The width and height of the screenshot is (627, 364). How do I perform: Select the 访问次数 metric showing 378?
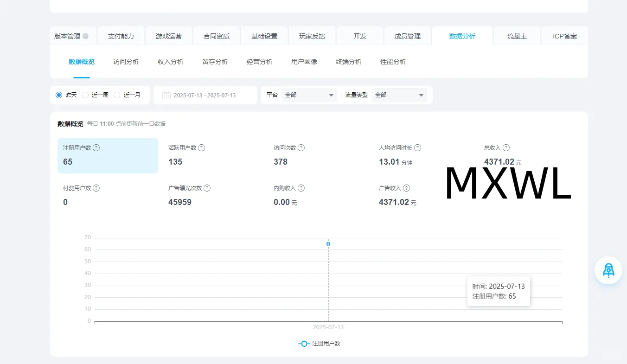(318, 155)
